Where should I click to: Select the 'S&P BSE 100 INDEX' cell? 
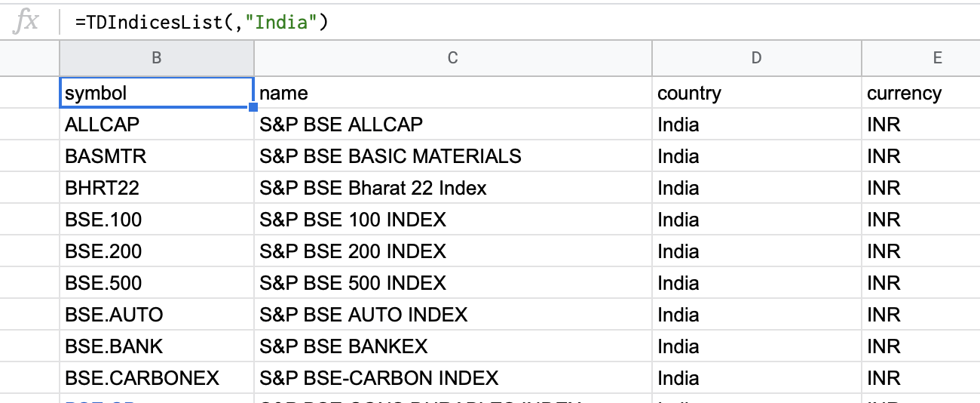click(x=453, y=220)
